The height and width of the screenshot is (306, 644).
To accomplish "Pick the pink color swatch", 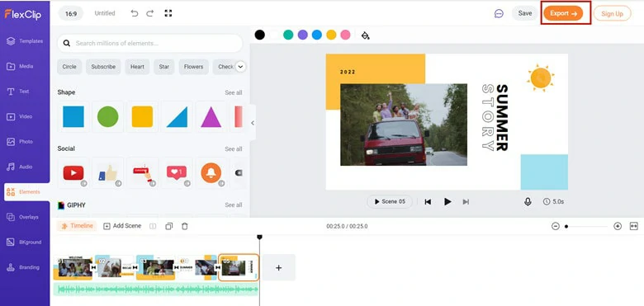I will tap(345, 35).
